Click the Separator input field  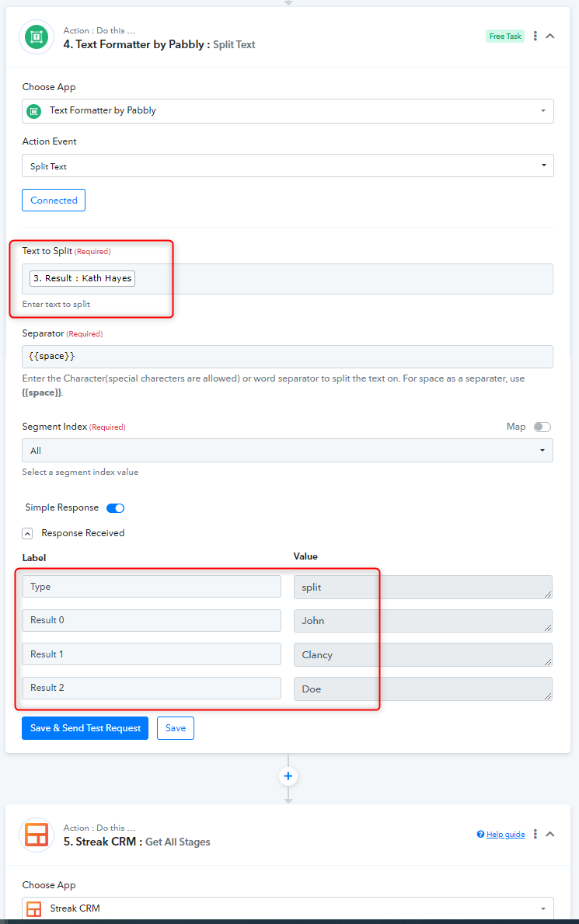pos(288,357)
